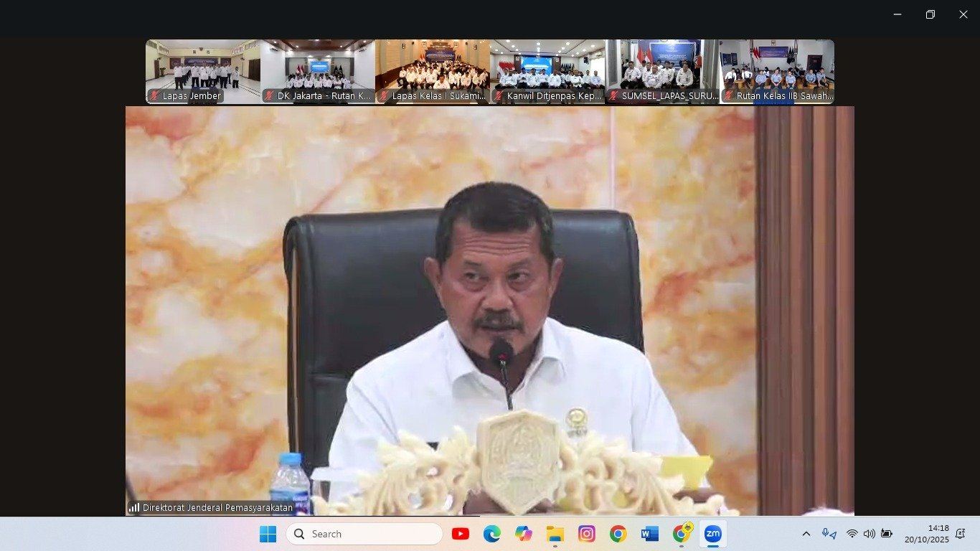Select the DK Jakarta - Rutan participant thumbnail
This screenshot has height=551, width=980.
coord(317,70)
